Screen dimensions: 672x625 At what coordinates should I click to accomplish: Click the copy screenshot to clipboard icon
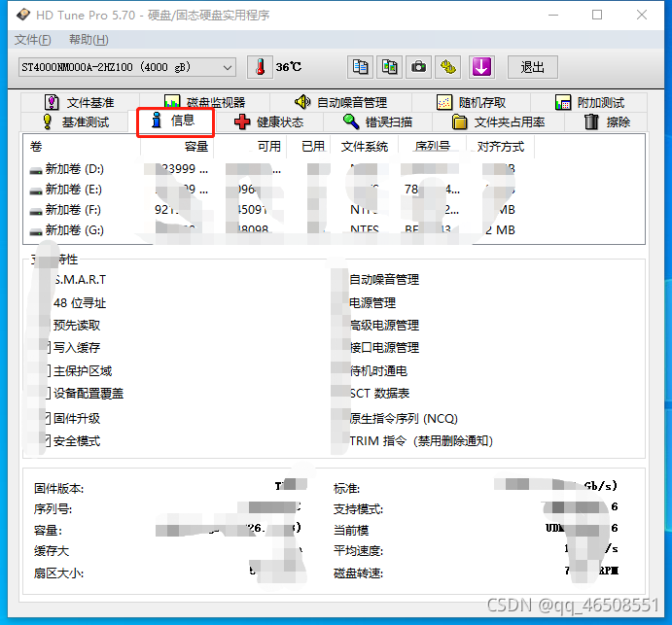pyautogui.click(x=389, y=67)
